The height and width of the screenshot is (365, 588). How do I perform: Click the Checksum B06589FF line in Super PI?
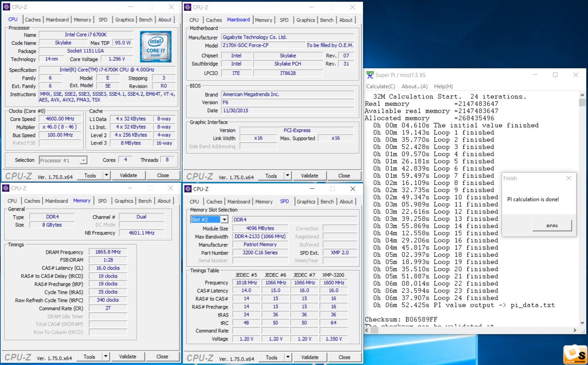tap(401, 319)
